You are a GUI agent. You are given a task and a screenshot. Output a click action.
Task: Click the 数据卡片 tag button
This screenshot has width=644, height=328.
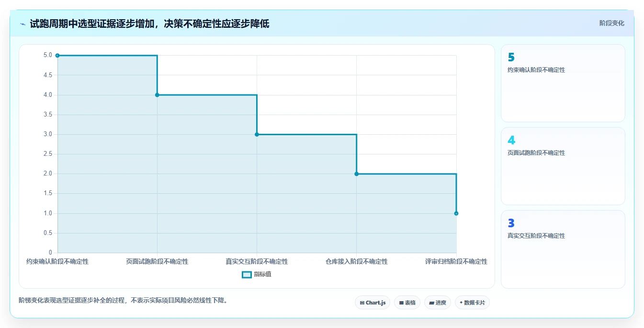472,303
